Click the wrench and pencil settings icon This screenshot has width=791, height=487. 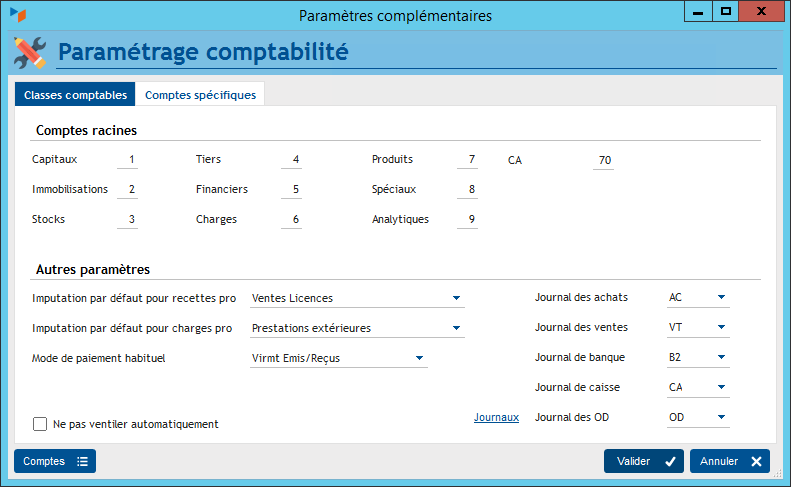30,51
